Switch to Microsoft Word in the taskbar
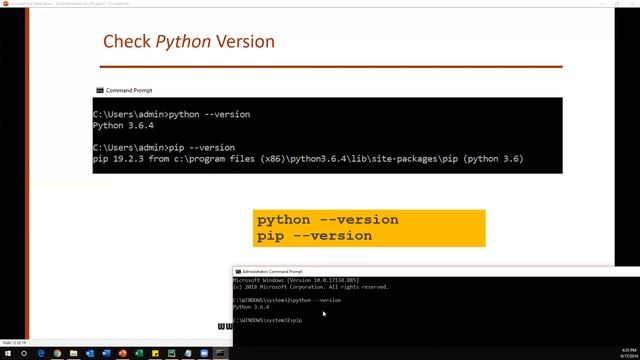 click(106, 353)
